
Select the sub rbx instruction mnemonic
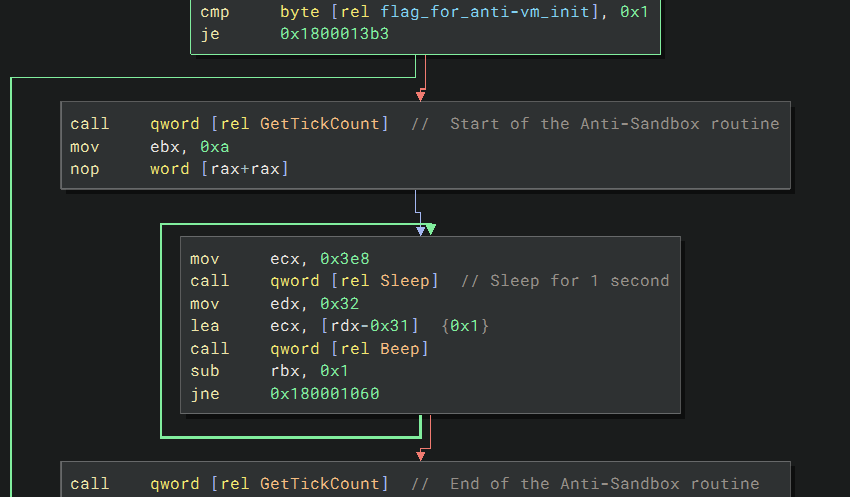(x=204, y=371)
